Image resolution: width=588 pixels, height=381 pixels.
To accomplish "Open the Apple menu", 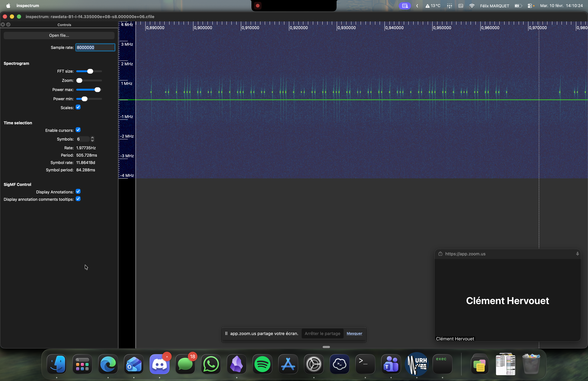I will coord(8,6).
